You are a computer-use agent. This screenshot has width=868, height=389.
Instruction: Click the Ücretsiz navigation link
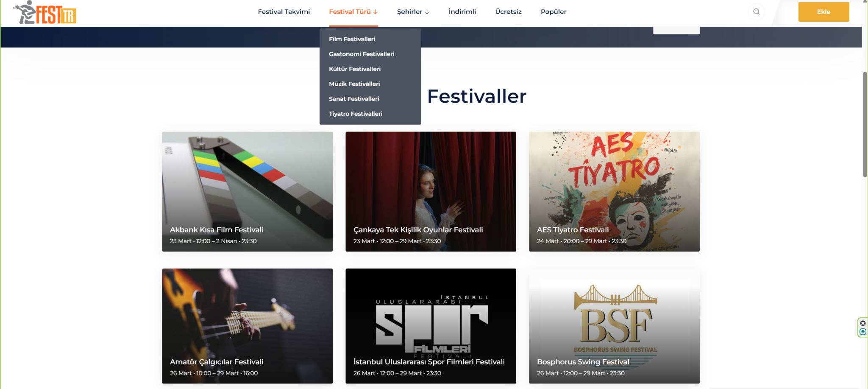coord(508,12)
